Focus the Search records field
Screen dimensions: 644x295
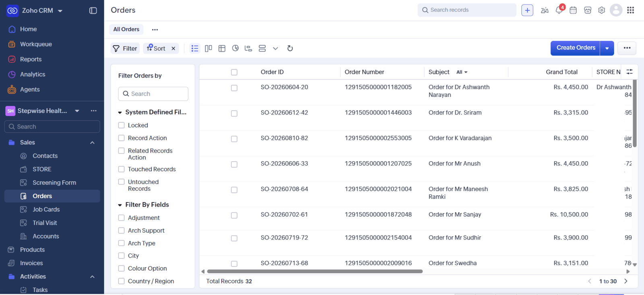[x=467, y=10]
